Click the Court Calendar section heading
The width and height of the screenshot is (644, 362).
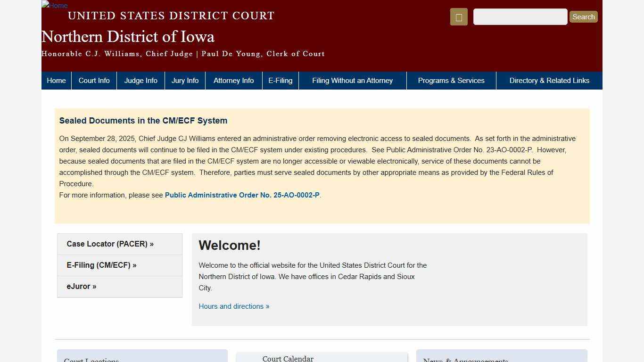[x=288, y=359]
